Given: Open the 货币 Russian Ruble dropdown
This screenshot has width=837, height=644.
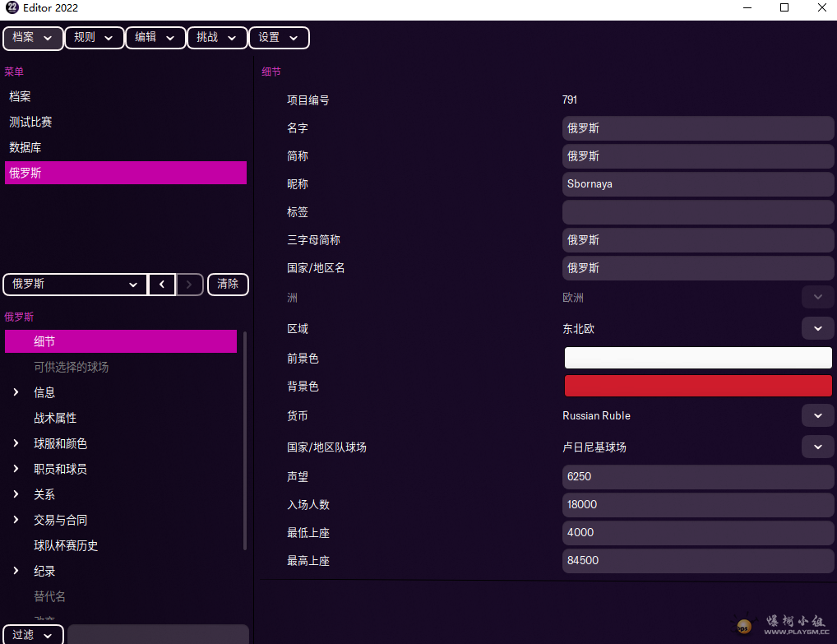Looking at the screenshot, I should tap(817, 416).
